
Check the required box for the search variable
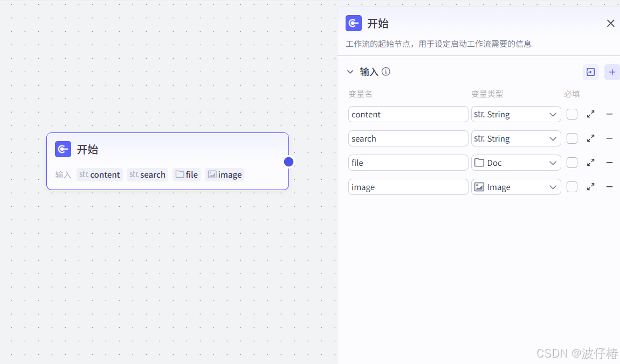571,138
